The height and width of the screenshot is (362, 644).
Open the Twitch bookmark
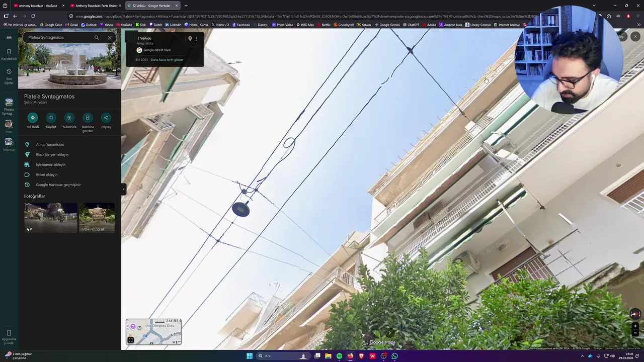pyautogui.click(x=155, y=25)
